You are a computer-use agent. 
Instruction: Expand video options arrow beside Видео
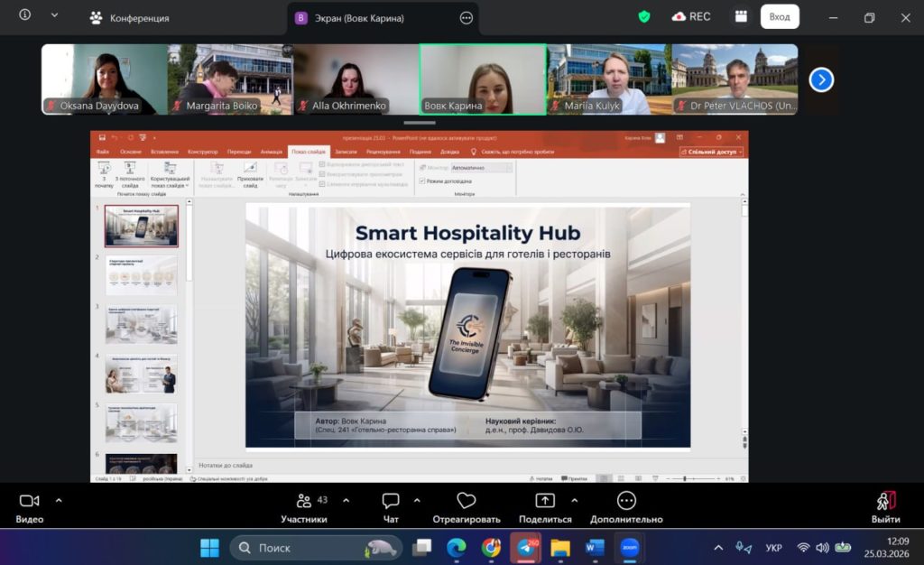(59, 500)
